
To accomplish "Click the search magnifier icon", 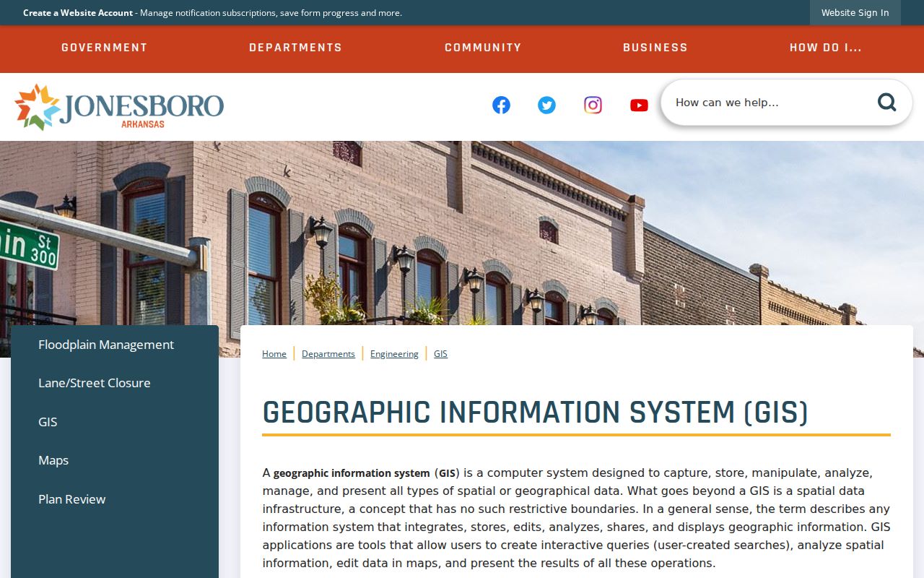I will [886, 103].
